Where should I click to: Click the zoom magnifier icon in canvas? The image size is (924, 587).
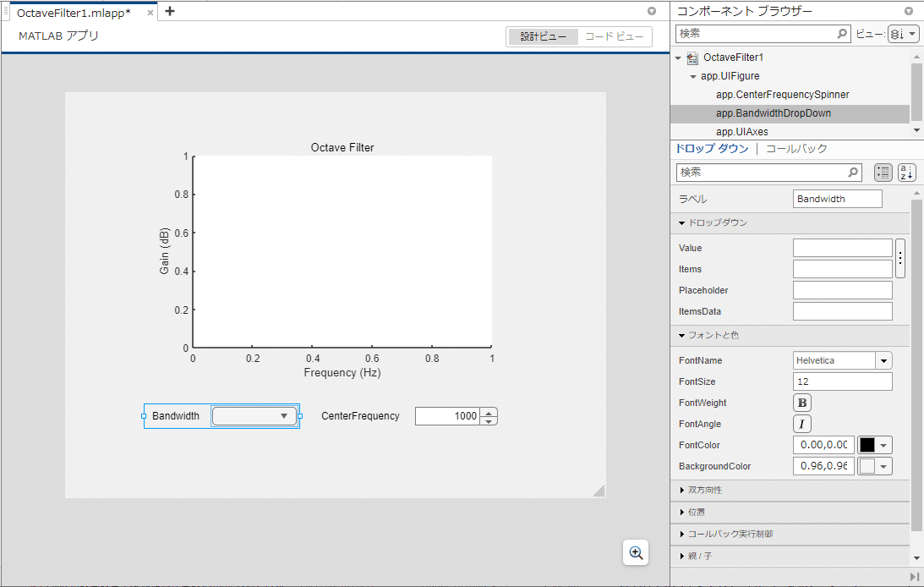(636, 553)
